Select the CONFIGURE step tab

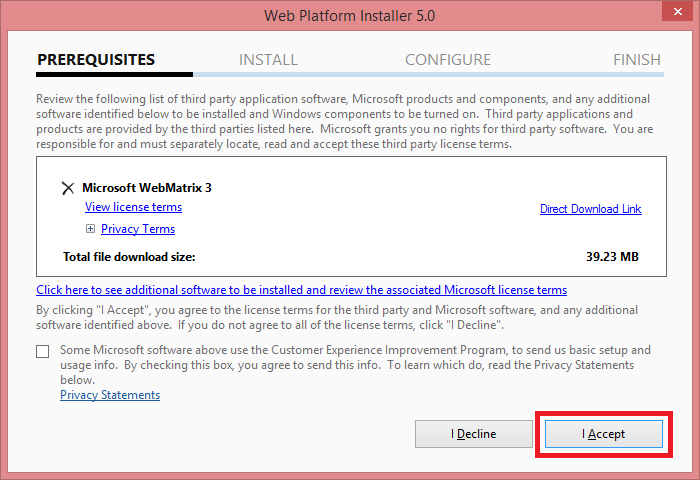(x=448, y=59)
